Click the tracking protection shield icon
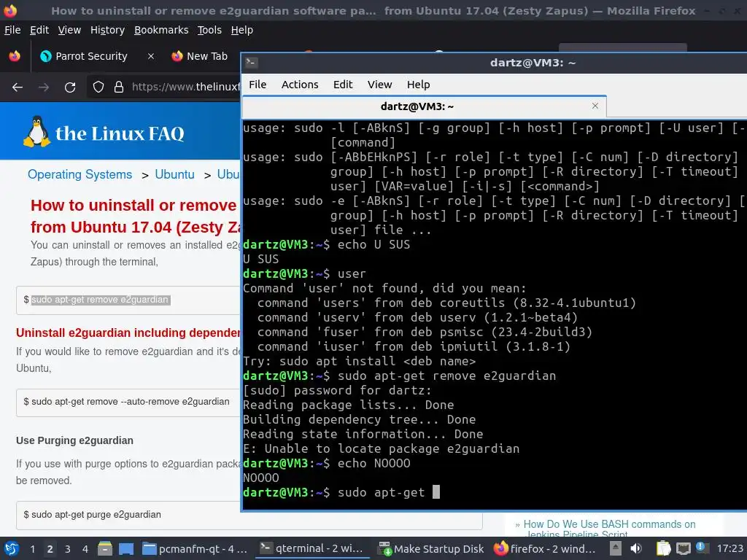Image resolution: width=747 pixels, height=560 pixels. click(98, 87)
